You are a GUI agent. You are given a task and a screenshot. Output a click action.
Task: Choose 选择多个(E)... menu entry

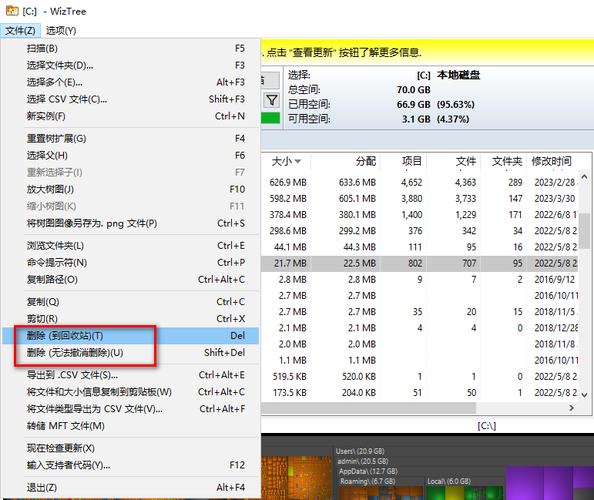(x=131, y=82)
